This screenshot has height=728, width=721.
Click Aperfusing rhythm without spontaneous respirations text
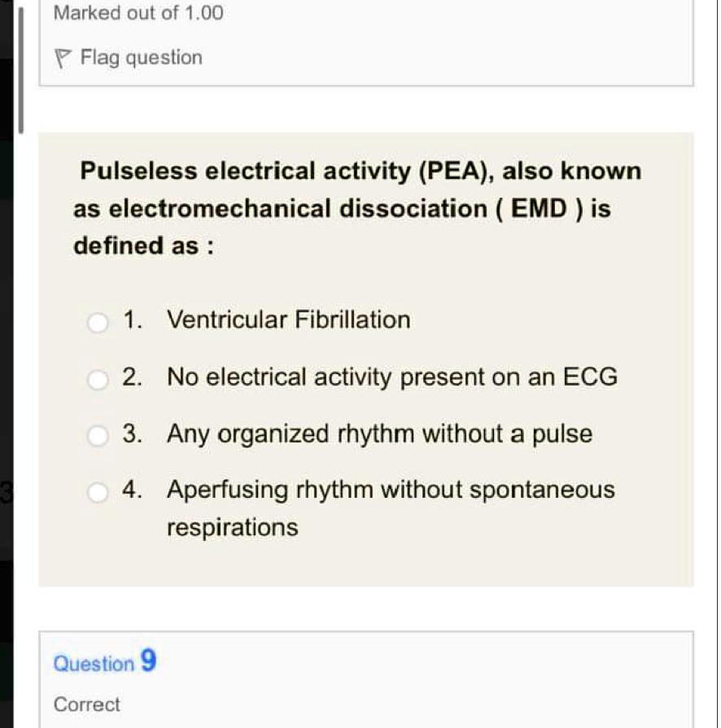pos(390,490)
